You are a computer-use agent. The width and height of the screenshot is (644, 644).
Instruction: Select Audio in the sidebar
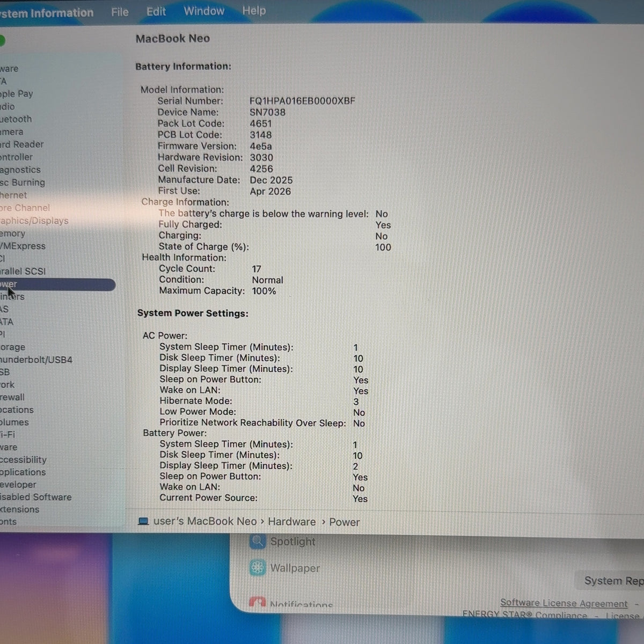tap(8, 106)
